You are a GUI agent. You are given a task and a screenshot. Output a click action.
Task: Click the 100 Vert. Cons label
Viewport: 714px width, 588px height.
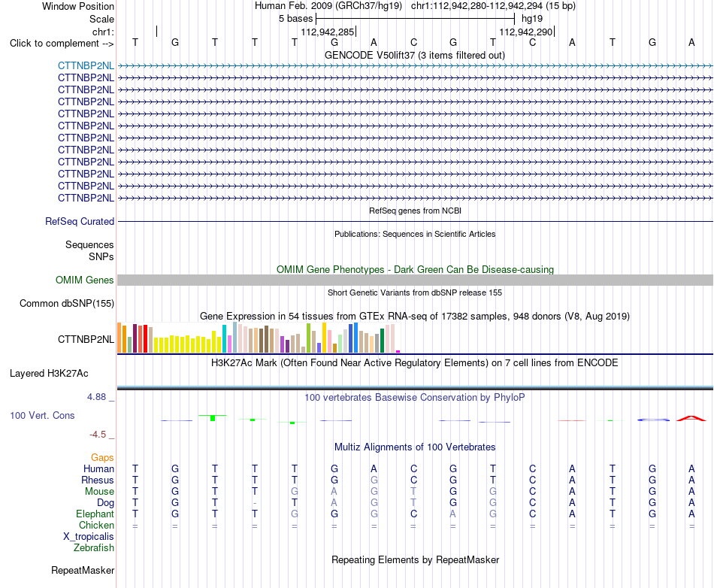(x=42, y=415)
